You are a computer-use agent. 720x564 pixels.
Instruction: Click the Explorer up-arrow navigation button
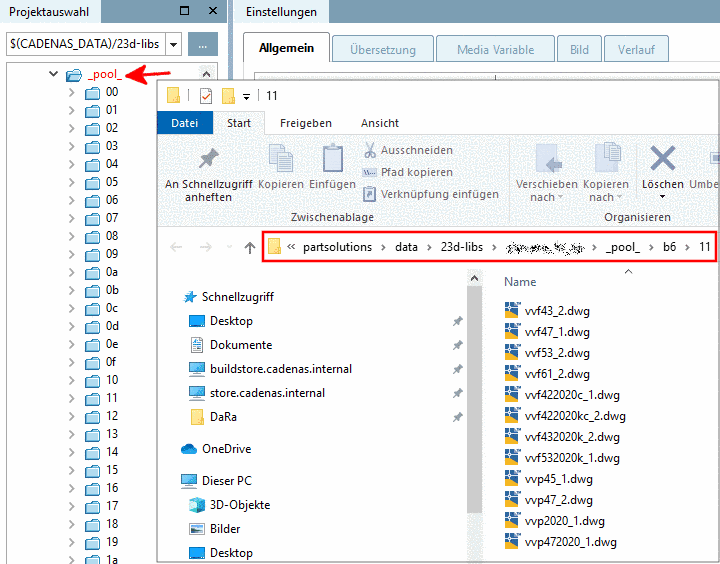click(x=250, y=248)
